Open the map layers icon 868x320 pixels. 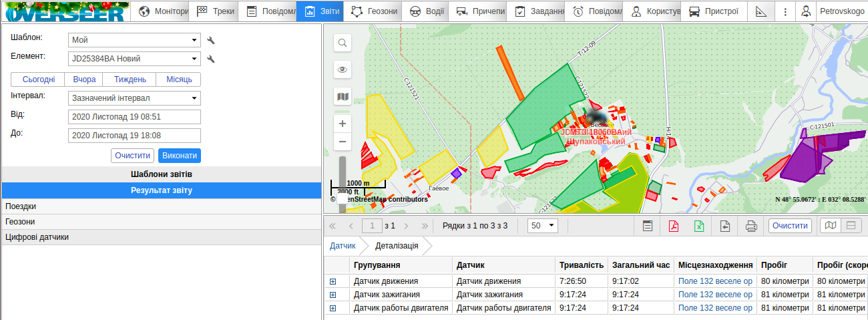pos(343,97)
